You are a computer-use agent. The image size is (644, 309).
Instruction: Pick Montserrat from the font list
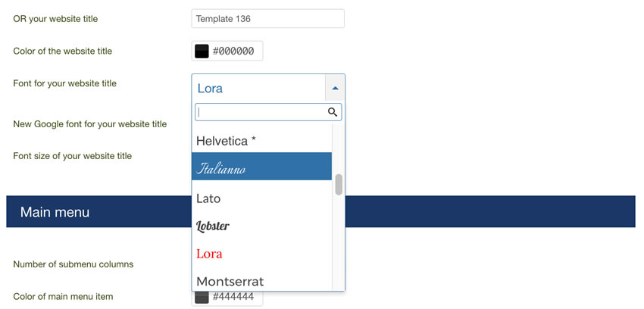261,281
